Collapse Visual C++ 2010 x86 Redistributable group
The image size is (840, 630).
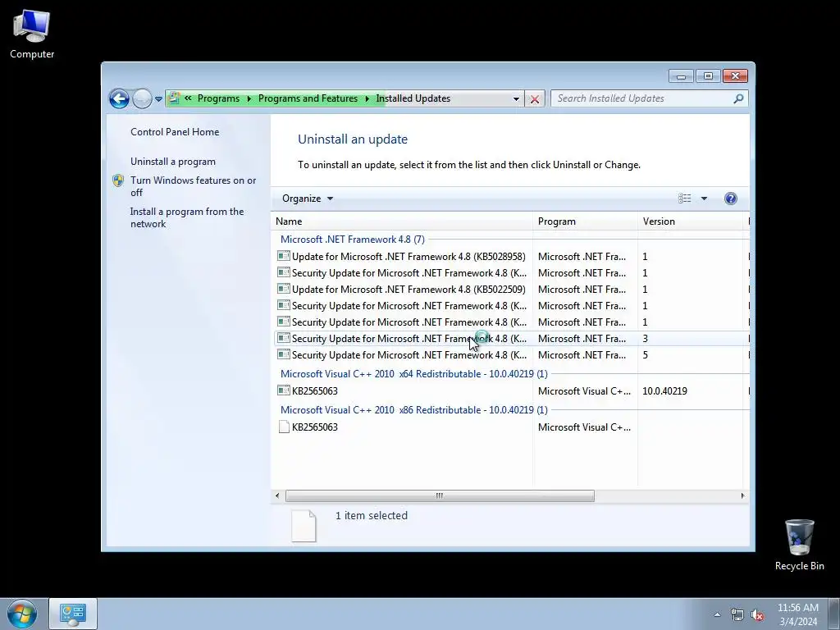click(x=414, y=410)
